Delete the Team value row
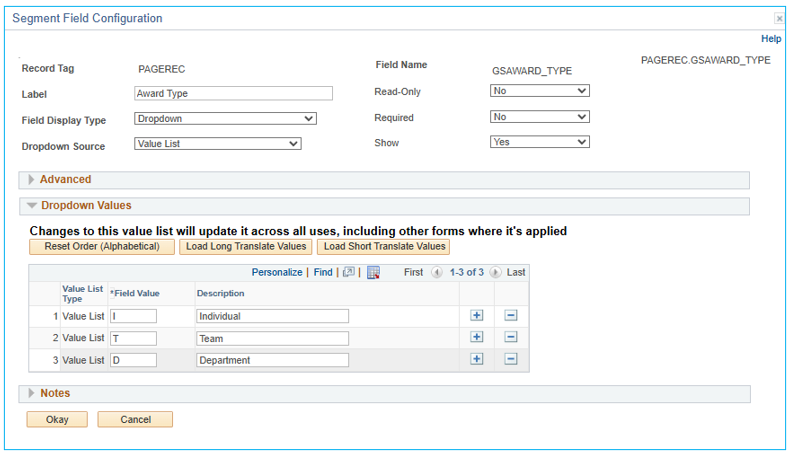Screen dimensions: 789x453 511,337
